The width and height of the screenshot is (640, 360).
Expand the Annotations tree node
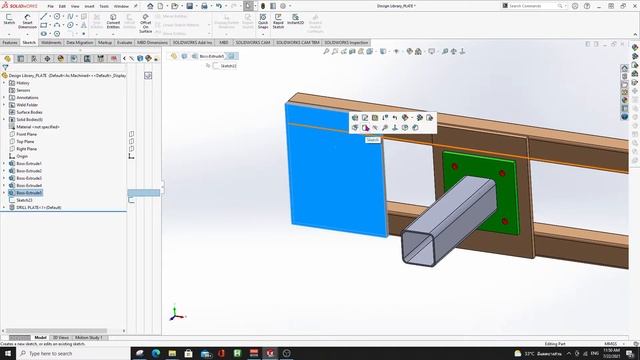(4, 98)
